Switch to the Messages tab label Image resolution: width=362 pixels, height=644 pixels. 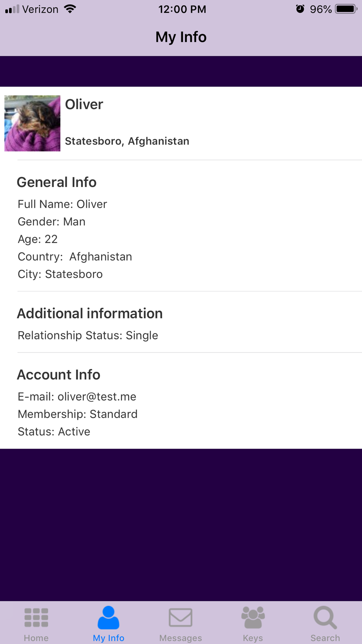click(x=181, y=638)
